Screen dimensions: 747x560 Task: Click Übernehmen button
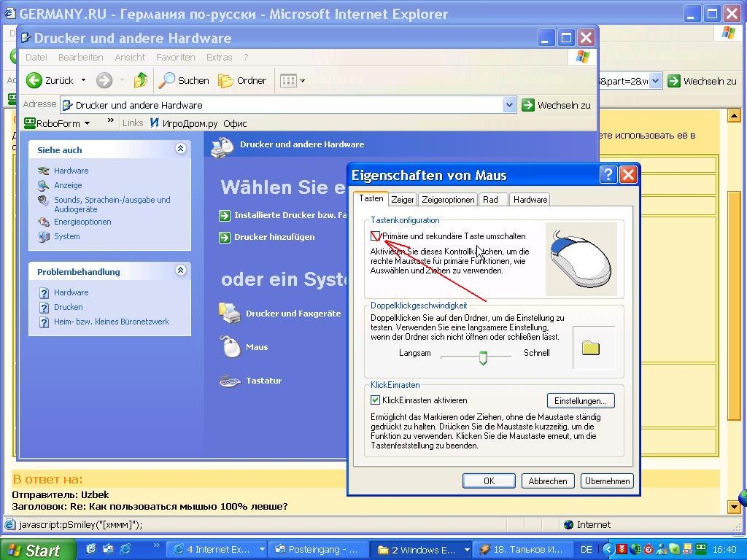(x=608, y=481)
